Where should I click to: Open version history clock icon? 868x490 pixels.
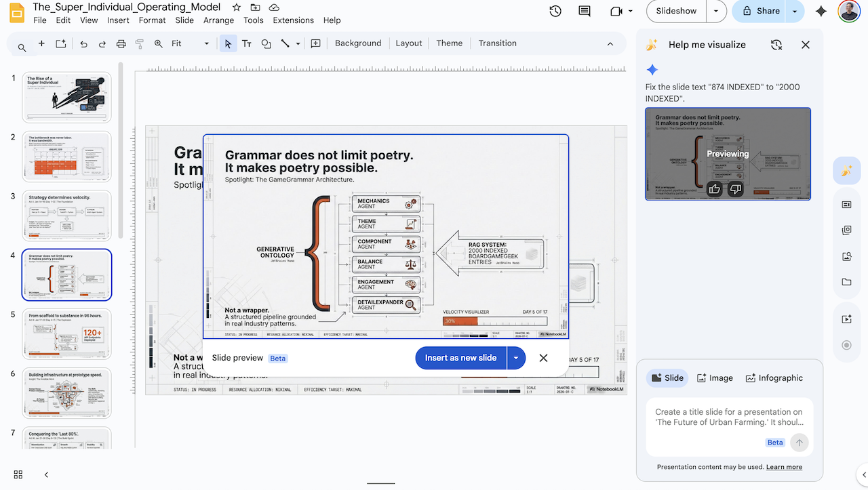[x=555, y=11]
